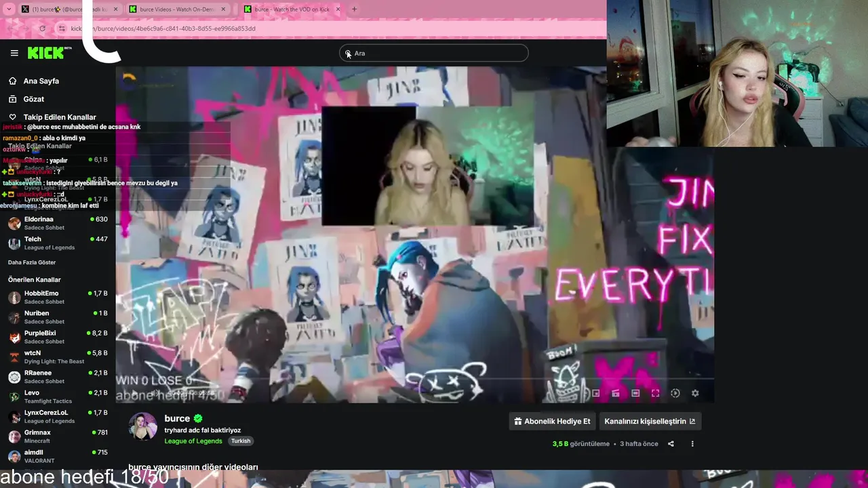The height and width of the screenshot is (488, 868).
Task: Click burce's green verified badge
Action: coord(198,419)
